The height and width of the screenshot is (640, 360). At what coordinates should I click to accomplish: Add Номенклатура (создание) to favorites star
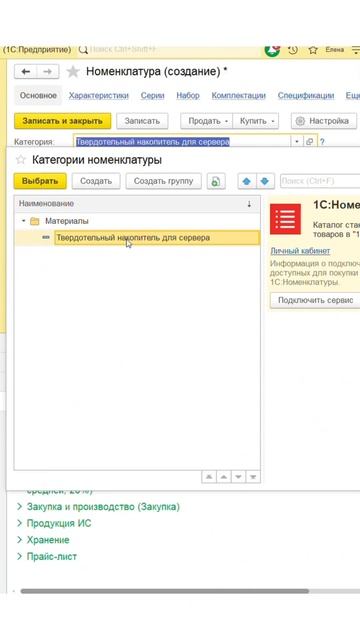73,72
